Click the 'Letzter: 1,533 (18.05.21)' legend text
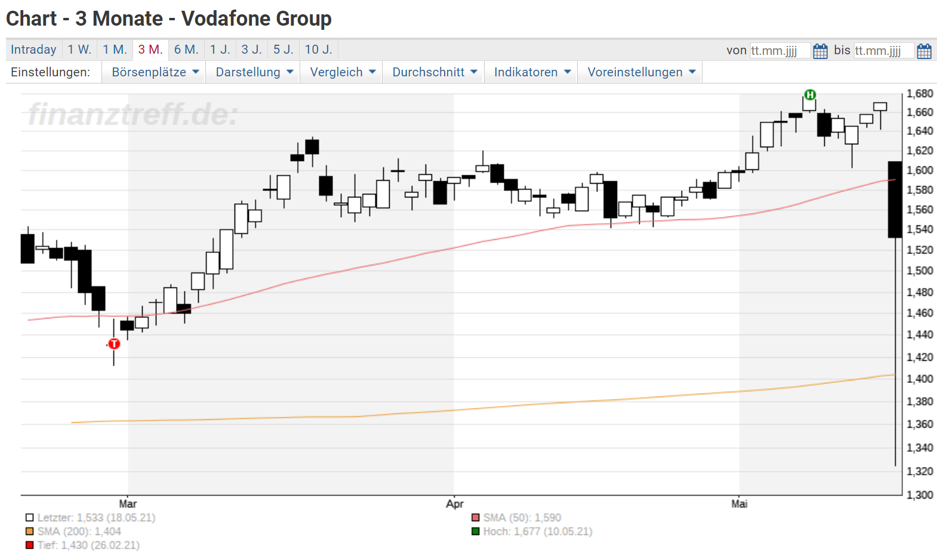937x560 pixels. 96,518
